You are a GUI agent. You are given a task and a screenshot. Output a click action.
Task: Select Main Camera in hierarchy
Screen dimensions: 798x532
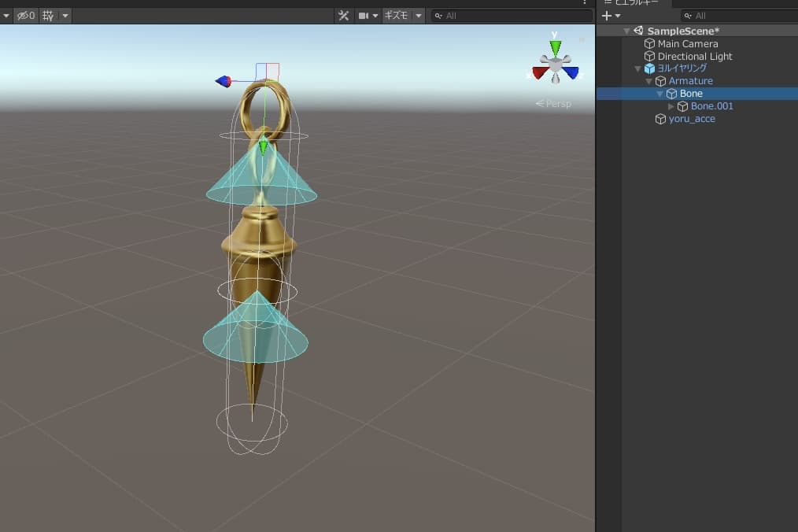(688, 44)
